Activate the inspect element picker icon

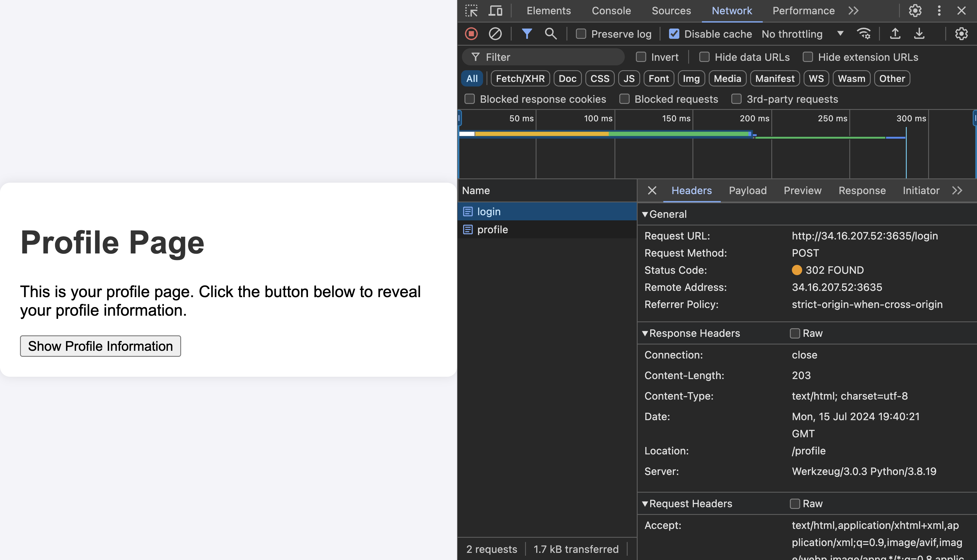pos(471,11)
